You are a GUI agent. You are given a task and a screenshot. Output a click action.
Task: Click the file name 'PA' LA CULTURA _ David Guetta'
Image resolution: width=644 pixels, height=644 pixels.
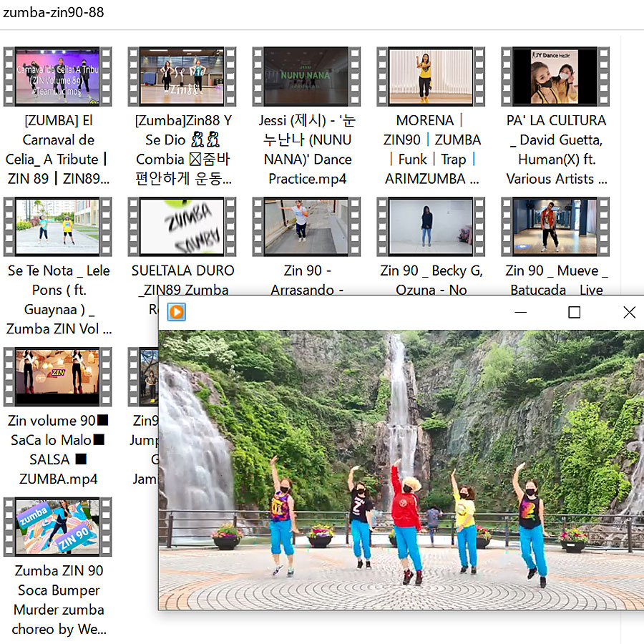pyautogui.click(x=556, y=150)
